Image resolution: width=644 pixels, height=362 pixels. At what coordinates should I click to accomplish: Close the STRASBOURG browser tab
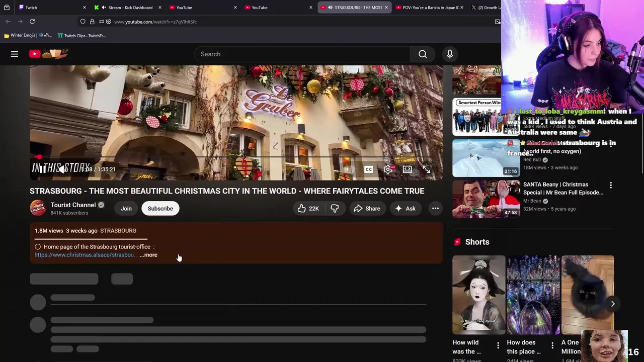point(386,8)
